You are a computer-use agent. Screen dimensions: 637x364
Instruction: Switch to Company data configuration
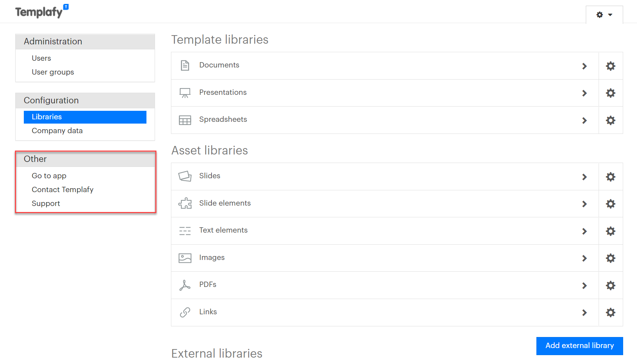click(x=57, y=131)
